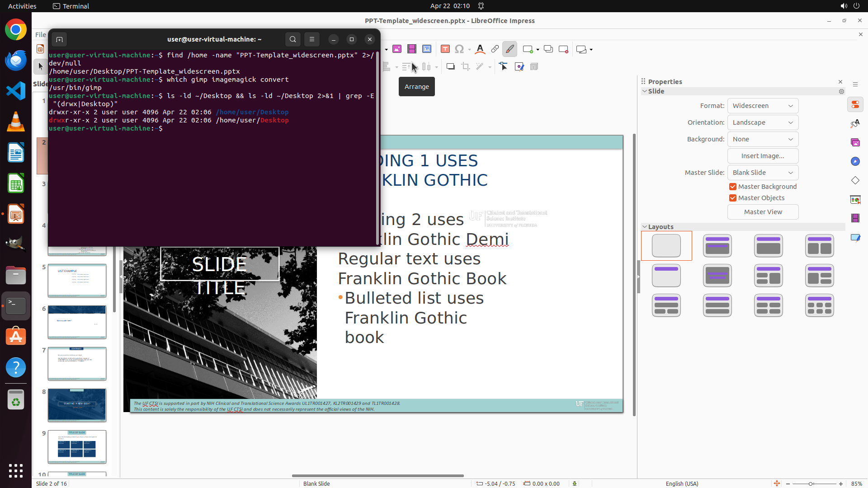This screenshot has width=868, height=488.
Task: Click the Delete Slide icon
Action: (563, 49)
